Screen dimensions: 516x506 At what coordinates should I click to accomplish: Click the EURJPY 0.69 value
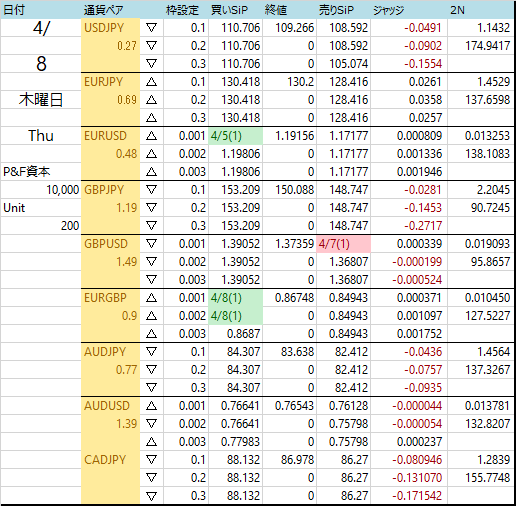point(127,100)
